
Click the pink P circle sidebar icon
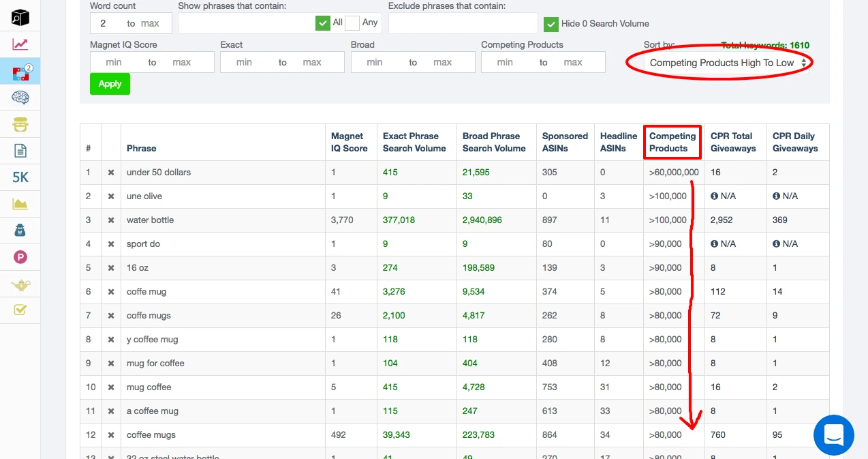(20, 257)
